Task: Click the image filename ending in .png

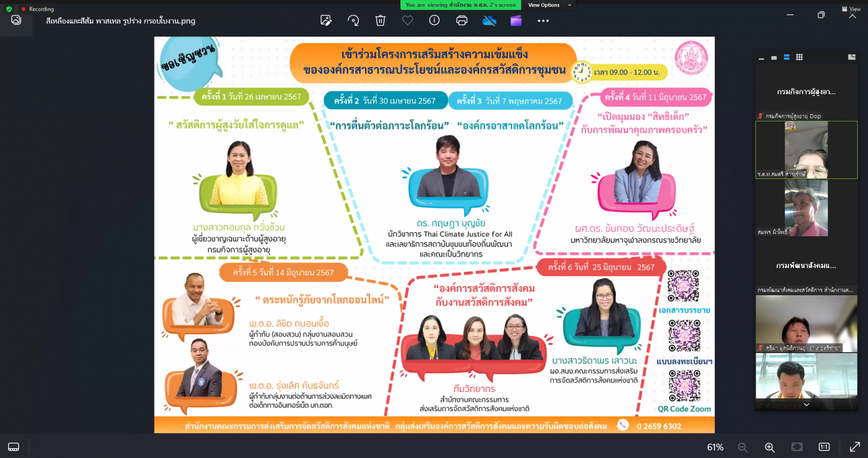Action: click(x=120, y=21)
